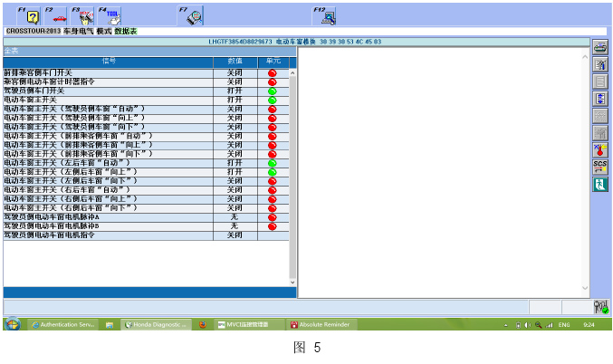Click right panel scrollbar up arrow
The width and height of the screenshot is (613, 364).
pyautogui.click(x=585, y=57)
